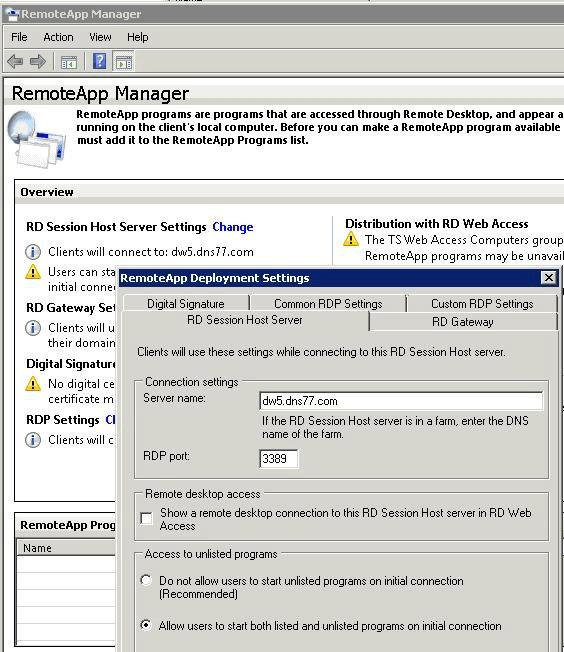
Task: Open the Action menu
Action: (x=58, y=37)
